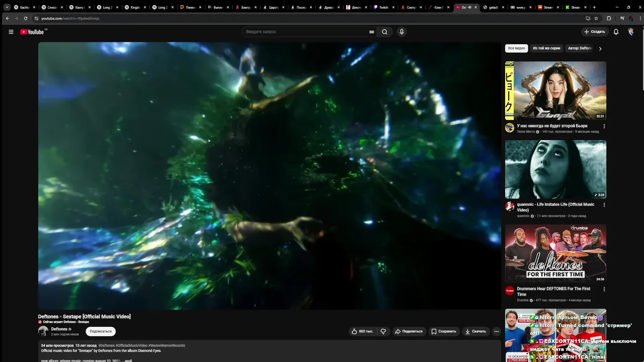644x362 pixels.
Task: Reload the page with the browser refresh icon
Action: (x=26, y=18)
